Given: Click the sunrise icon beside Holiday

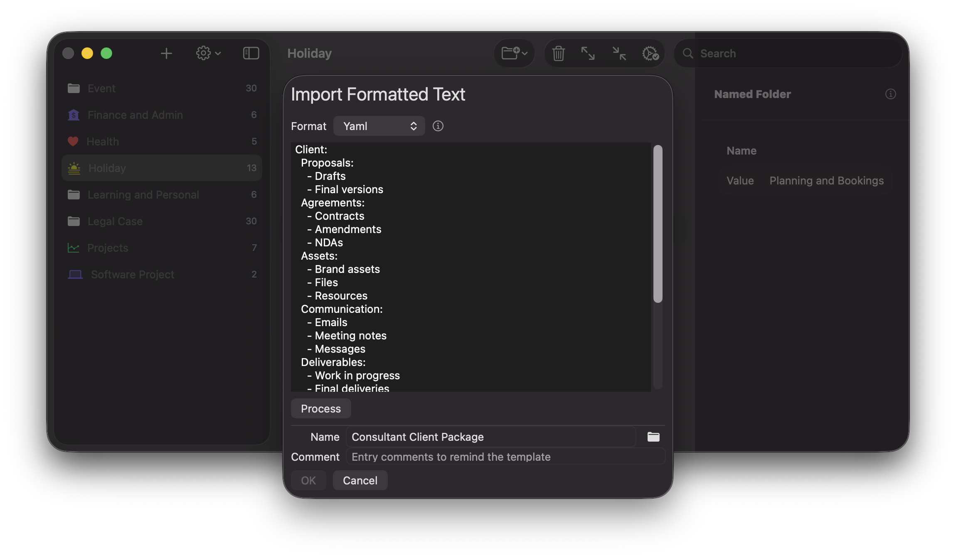Looking at the screenshot, I should (x=74, y=168).
